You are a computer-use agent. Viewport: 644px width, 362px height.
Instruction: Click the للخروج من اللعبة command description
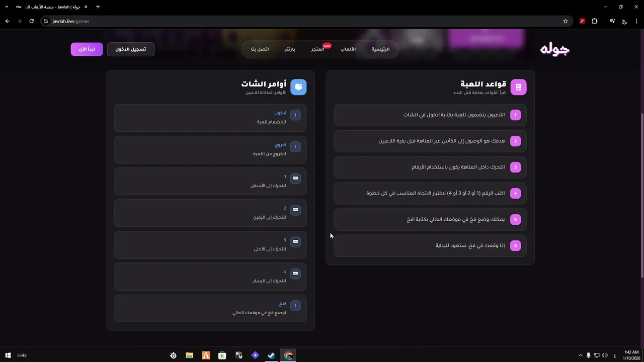pyautogui.click(x=270, y=154)
